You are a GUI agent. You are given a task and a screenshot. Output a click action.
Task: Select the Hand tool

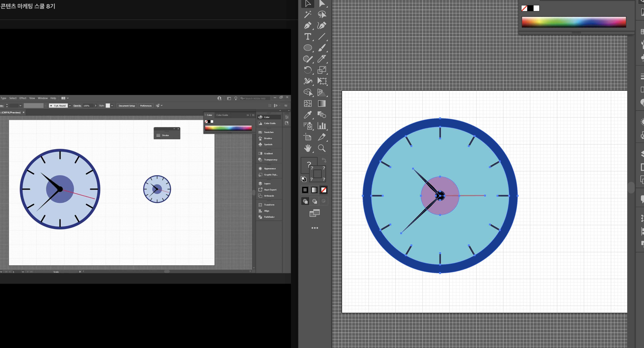[308, 148]
